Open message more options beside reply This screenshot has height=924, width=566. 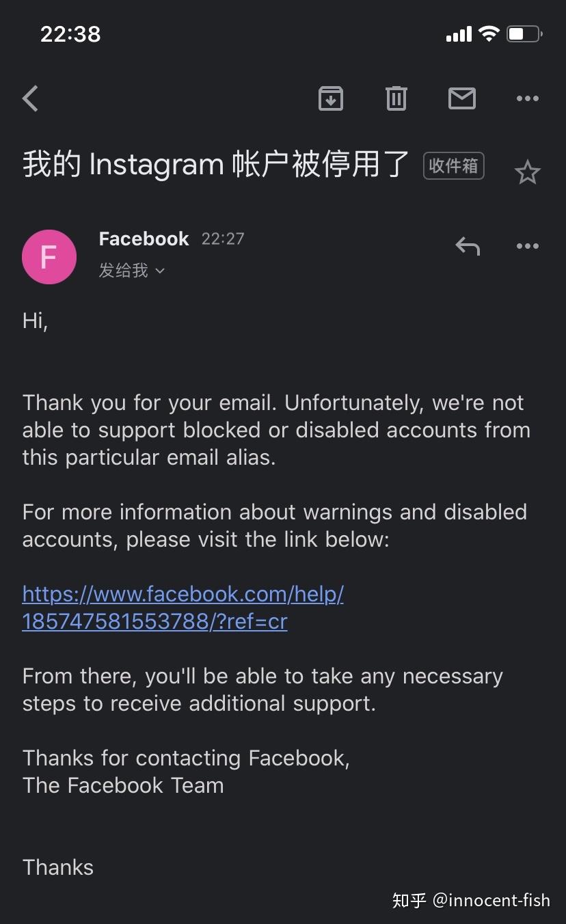[x=527, y=246]
